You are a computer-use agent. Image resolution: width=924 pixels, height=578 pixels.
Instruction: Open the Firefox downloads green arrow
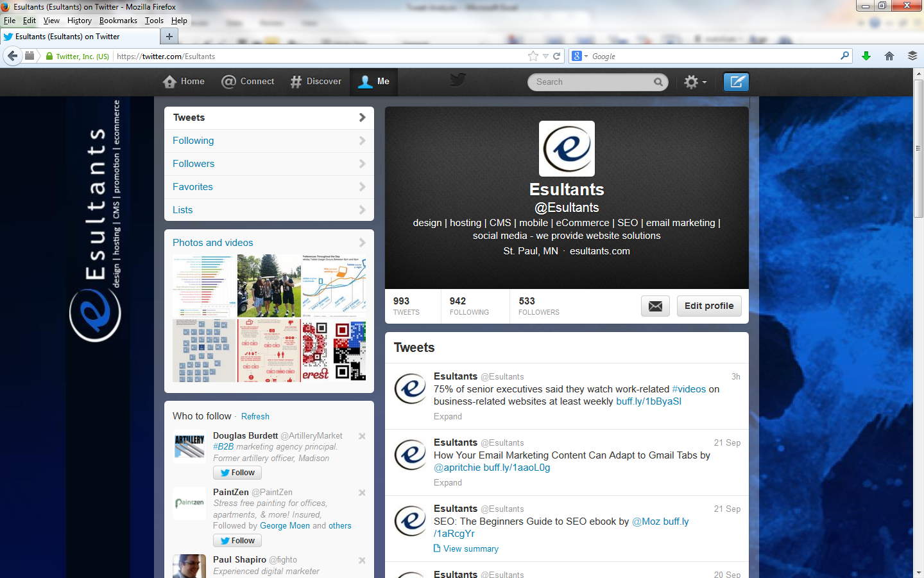pyautogui.click(x=866, y=56)
